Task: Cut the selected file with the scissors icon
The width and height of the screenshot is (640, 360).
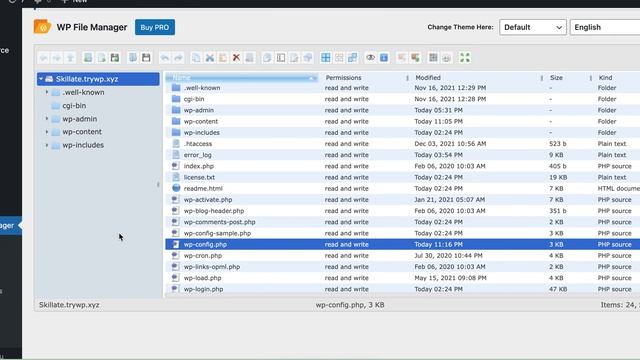Action: tap(210, 58)
